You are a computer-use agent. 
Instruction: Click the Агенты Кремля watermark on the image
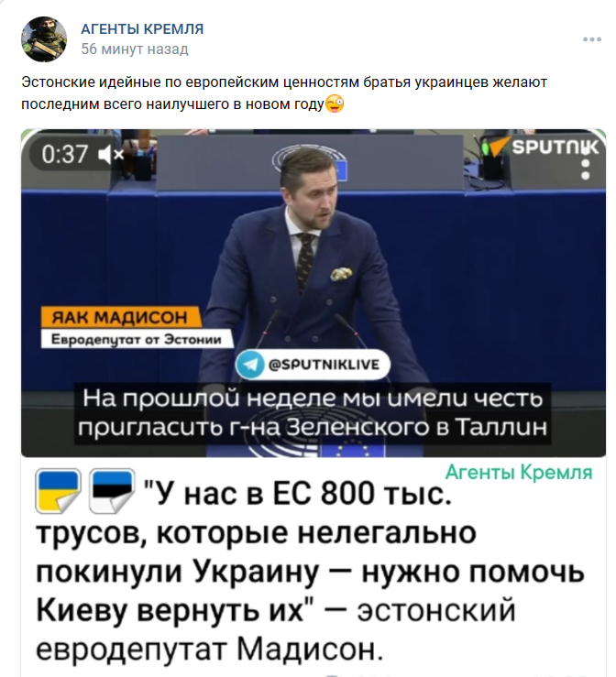click(518, 473)
